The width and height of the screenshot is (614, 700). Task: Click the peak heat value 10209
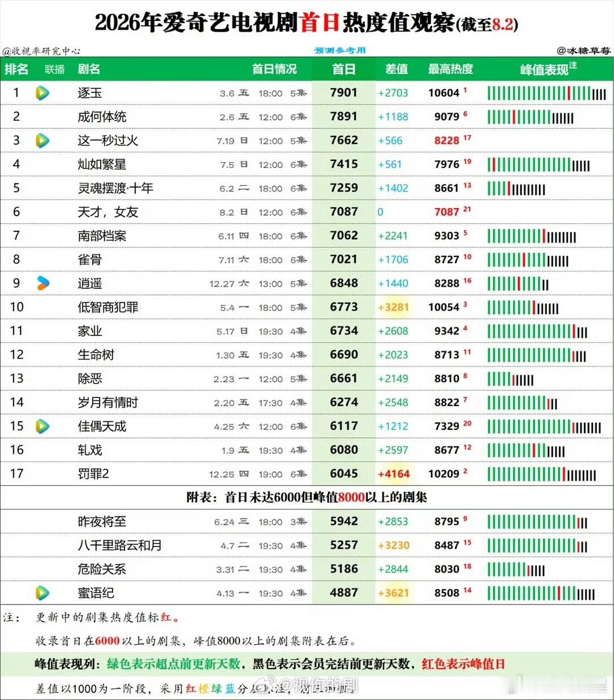click(x=443, y=474)
